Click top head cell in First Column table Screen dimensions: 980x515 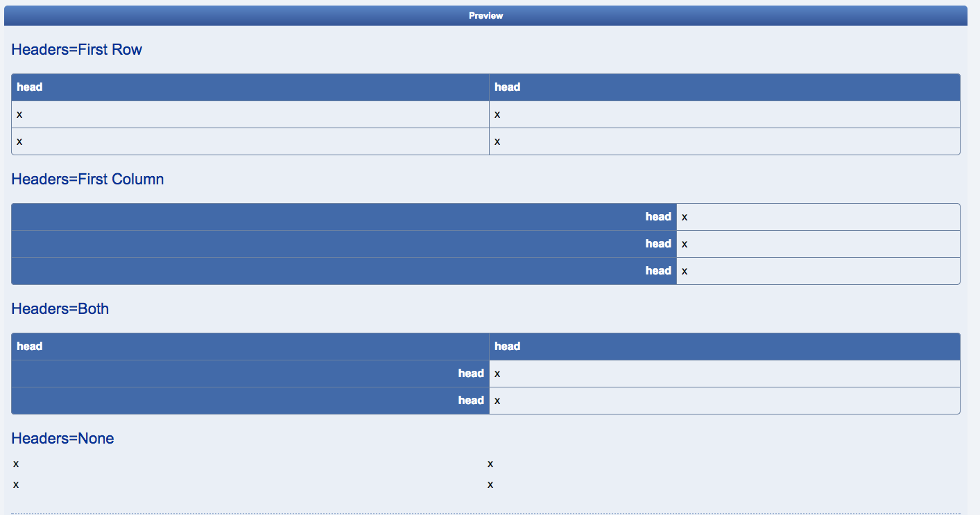344,217
